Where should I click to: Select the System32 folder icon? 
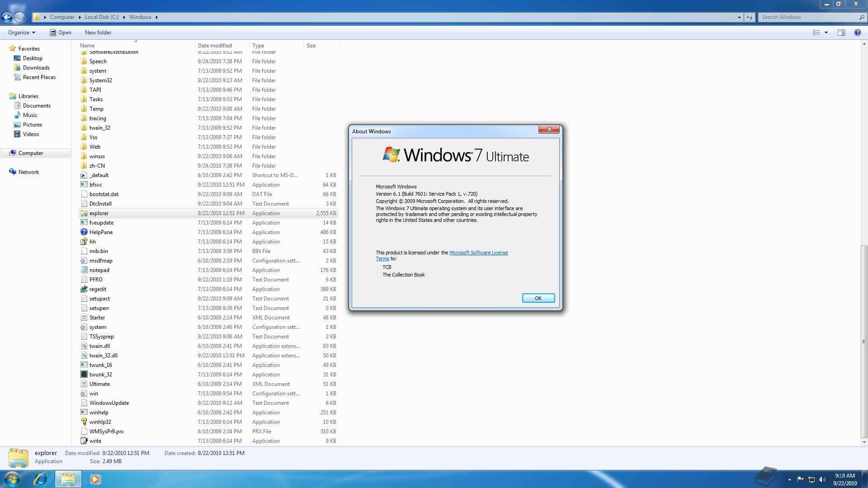pyautogui.click(x=84, y=80)
